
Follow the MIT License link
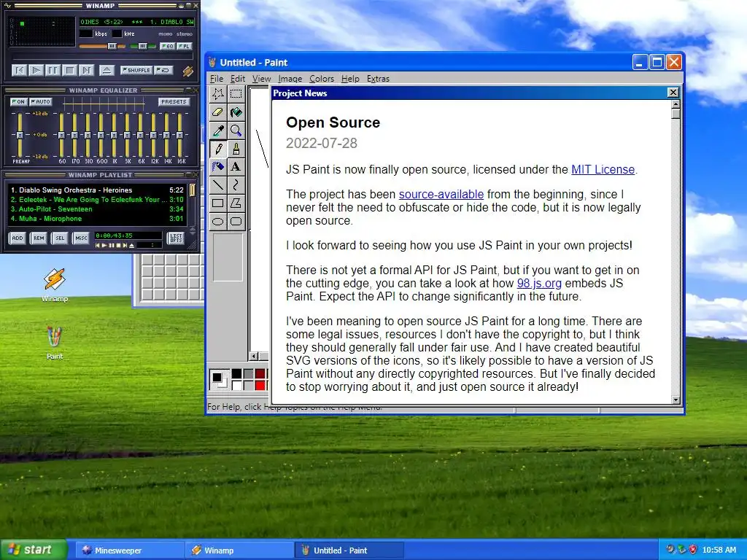[603, 169]
